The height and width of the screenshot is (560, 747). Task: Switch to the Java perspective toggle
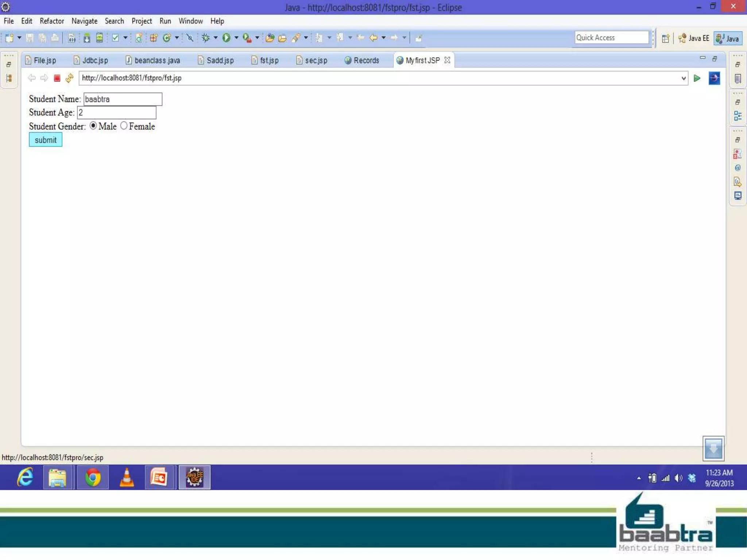pos(728,38)
